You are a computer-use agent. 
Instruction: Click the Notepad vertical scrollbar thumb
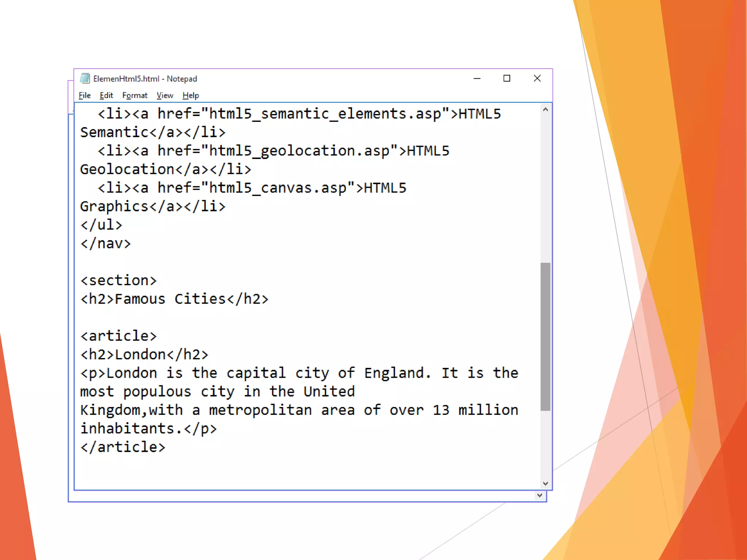(545, 336)
